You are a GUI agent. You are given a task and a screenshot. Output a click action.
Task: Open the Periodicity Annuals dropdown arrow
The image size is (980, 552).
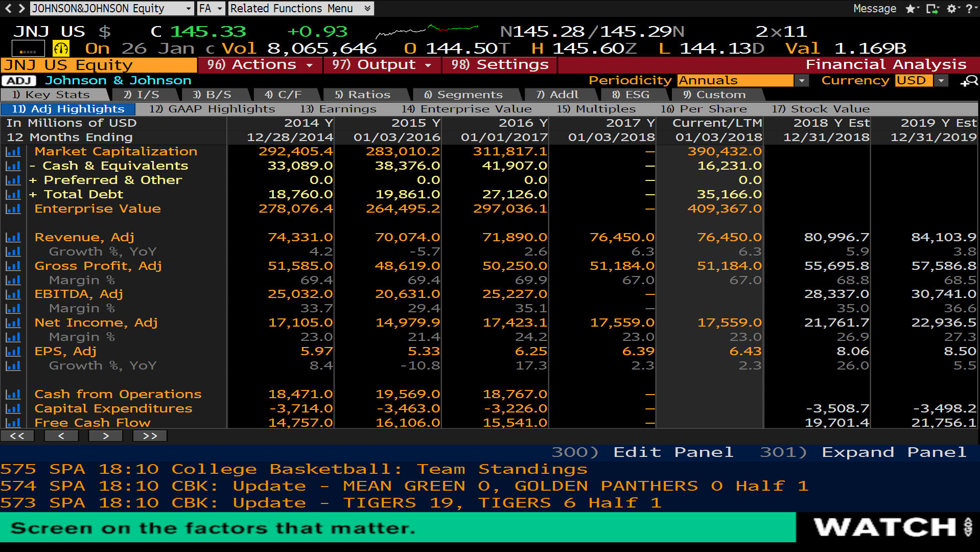tap(802, 81)
